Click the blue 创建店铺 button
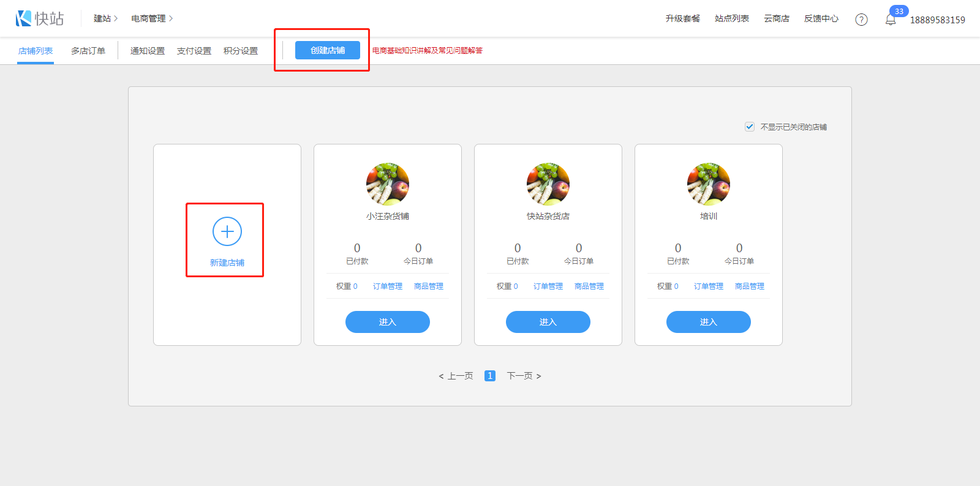 328,50
